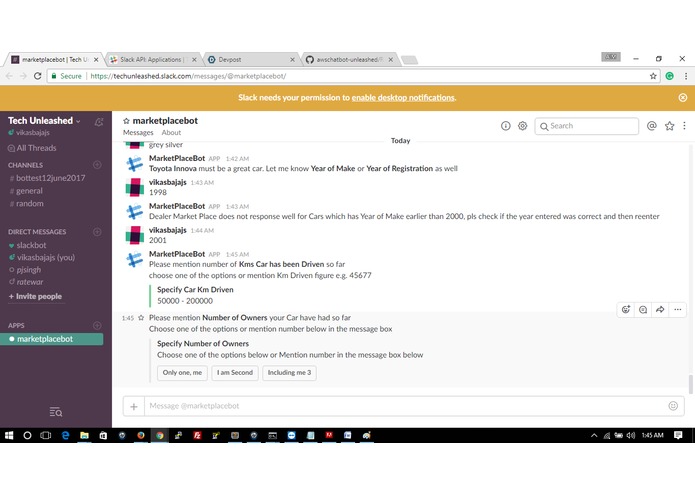Screen dimensions: 695x494
Task: Open Windows Start menu
Action: (x=9, y=436)
